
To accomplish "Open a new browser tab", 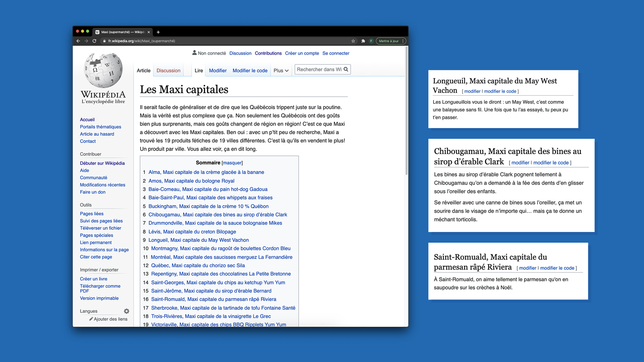I will 158,32.
